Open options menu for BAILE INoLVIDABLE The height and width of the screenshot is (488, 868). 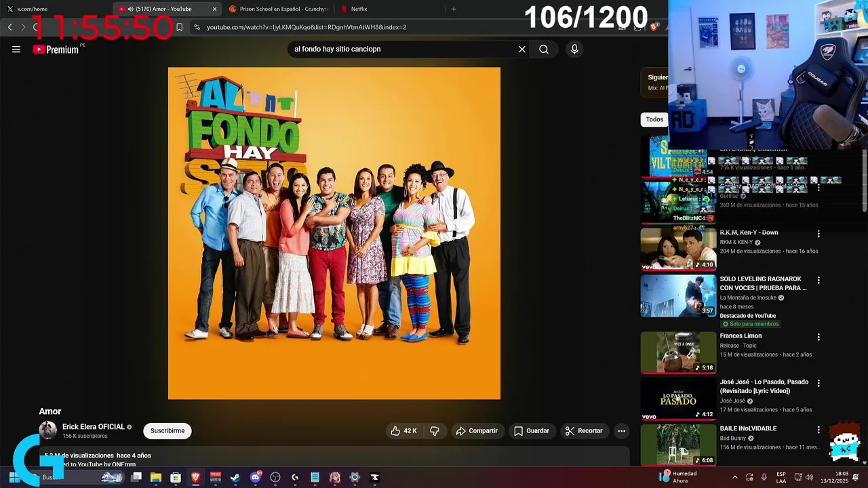click(818, 429)
